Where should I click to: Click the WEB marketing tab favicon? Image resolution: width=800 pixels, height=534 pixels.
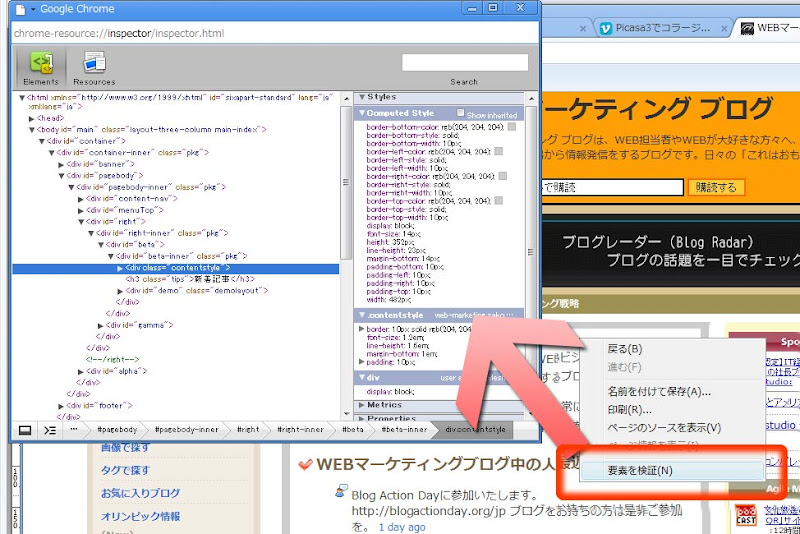[x=747, y=29]
